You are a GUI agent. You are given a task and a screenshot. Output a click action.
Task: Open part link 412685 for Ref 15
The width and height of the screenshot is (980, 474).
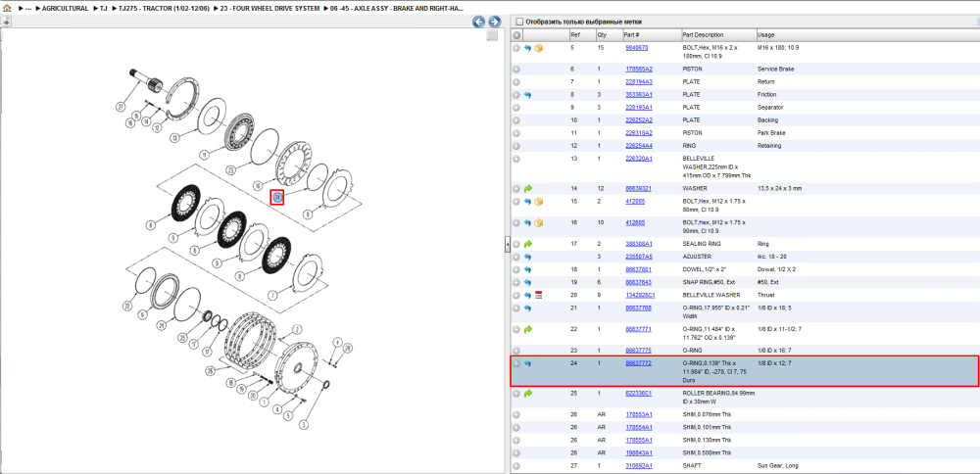click(635, 201)
